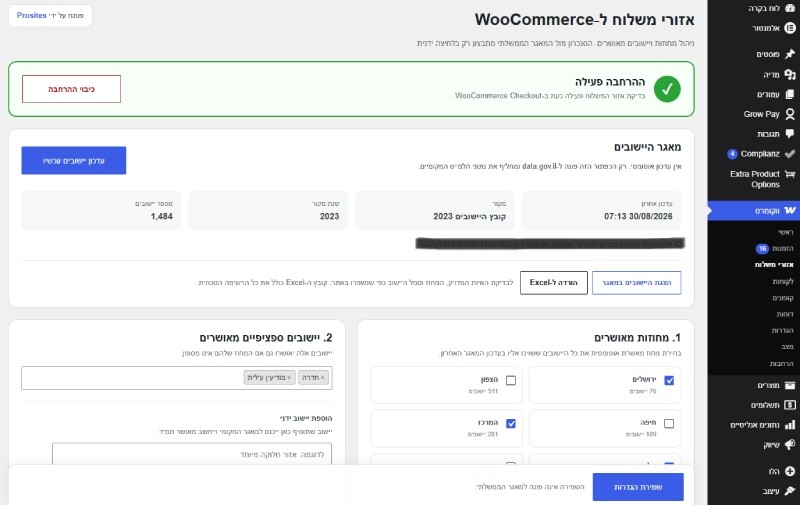Click the 2. יישובים ספציפיים מאושרים heading
800x505 pixels.
[266, 338]
